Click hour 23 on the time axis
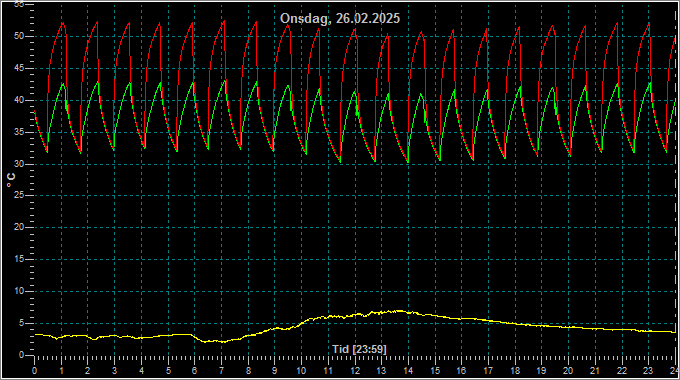 [648, 371]
